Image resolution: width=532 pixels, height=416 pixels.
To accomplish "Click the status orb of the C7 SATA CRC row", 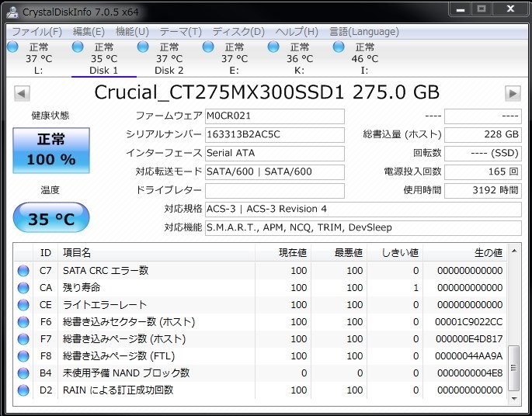I will (x=23, y=271).
